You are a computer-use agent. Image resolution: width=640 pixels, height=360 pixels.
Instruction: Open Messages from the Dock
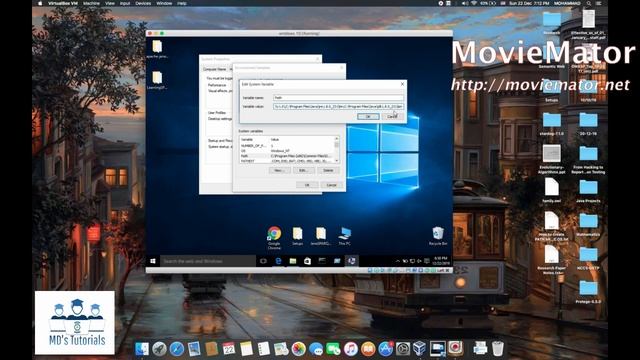(x=316, y=349)
